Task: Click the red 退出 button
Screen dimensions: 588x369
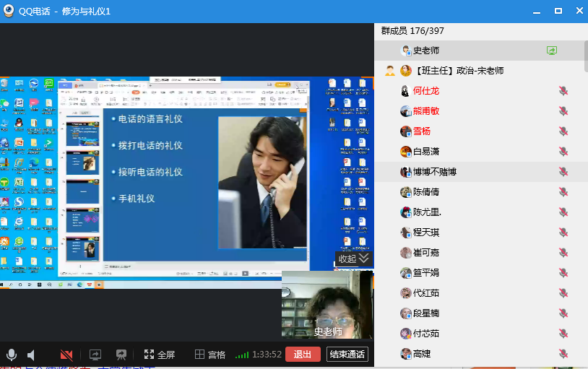Action: point(303,355)
